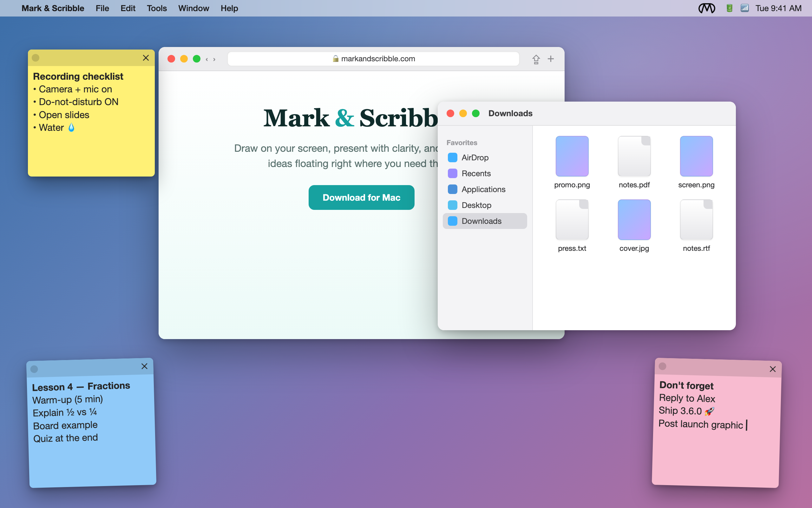Select the cover.jpg file icon

634,220
